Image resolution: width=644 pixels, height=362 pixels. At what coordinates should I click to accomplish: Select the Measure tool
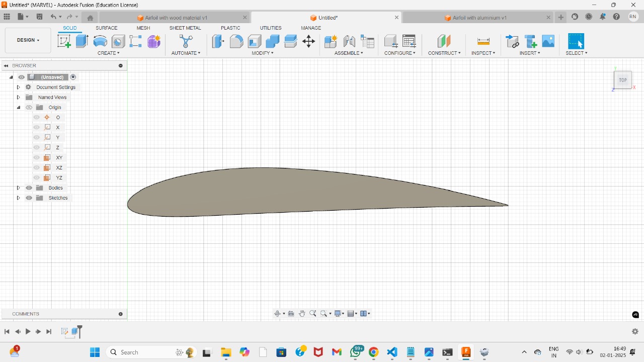tap(483, 41)
